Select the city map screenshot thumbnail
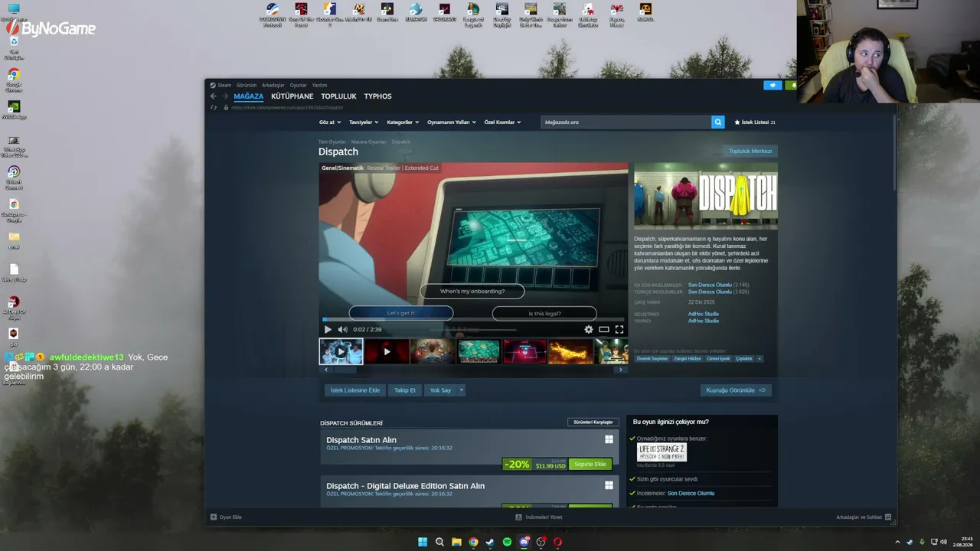Screen dimensions: 980x551 pos(479,351)
